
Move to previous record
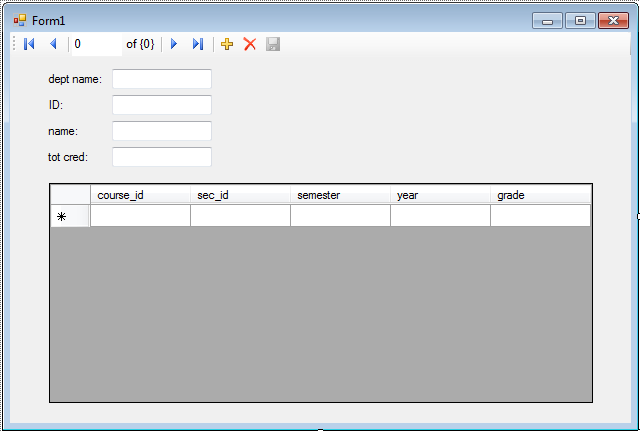(53, 44)
